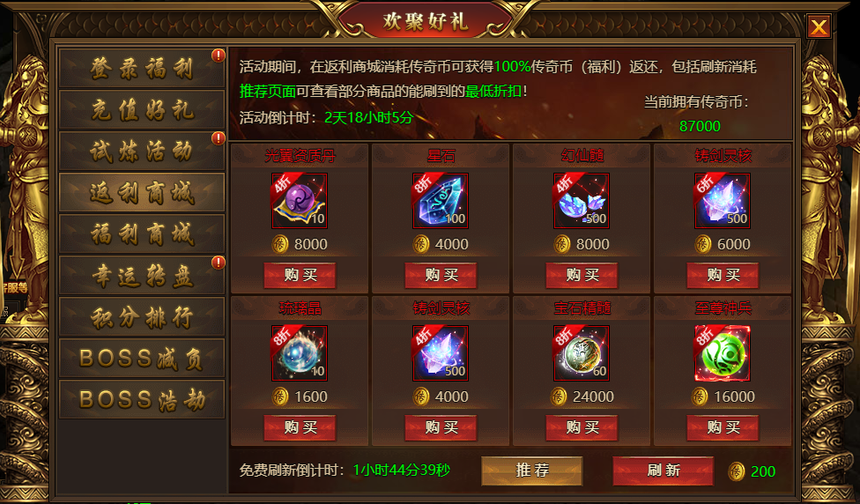Click the 宝石精髓 item icon

coord(582,353)
